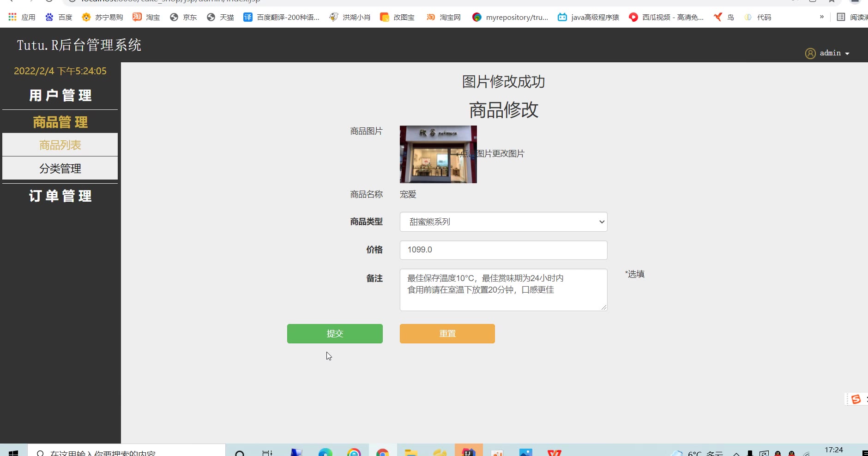Open Chrome from the taskbar

(382, 452)
